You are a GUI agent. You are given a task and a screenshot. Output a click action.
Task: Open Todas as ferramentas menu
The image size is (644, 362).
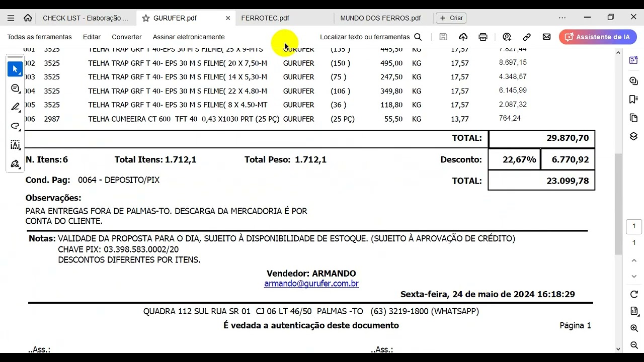click(x=39, y=37)
